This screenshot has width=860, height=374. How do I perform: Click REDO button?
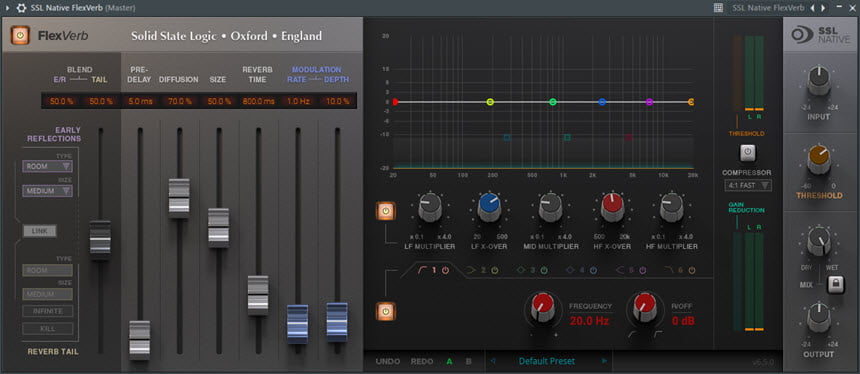pyautogui.click(x=422, y=361)
